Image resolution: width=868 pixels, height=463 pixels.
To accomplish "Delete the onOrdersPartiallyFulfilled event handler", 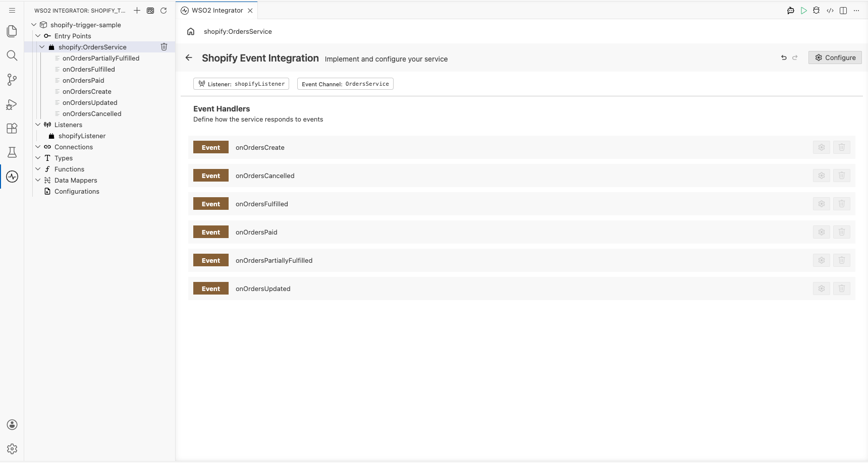I will 842,260.
